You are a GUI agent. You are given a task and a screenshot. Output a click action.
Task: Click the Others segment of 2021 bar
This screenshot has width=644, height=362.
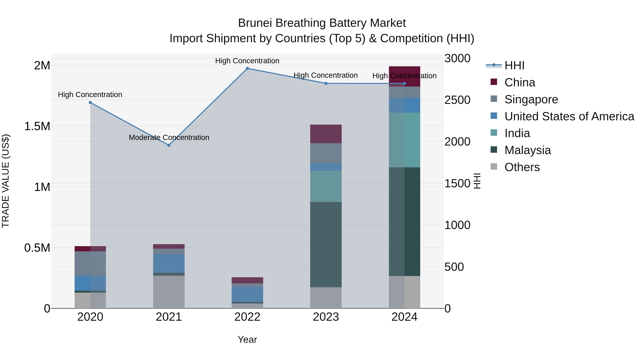pyautogui.click(x=169, y=292)
